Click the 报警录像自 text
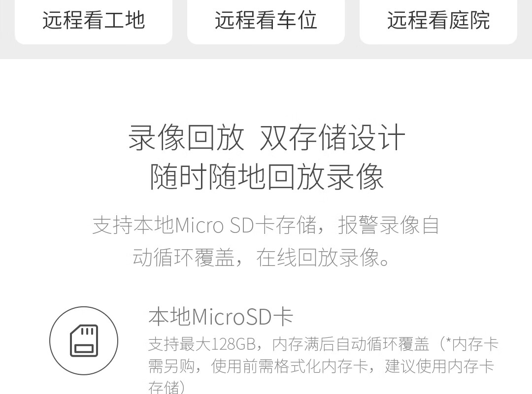The height and width of the screenshot is (394, 532). [x=389, y=225]
